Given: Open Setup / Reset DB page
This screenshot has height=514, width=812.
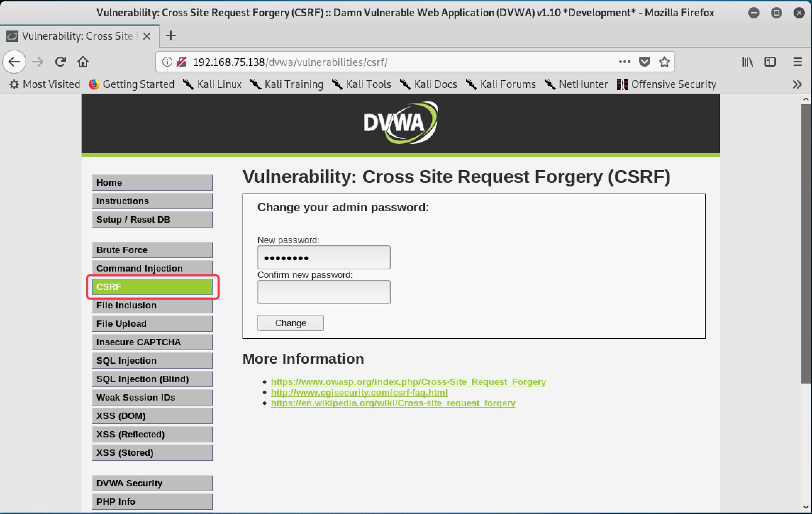Looking at the screenshot, I should 152,219.
